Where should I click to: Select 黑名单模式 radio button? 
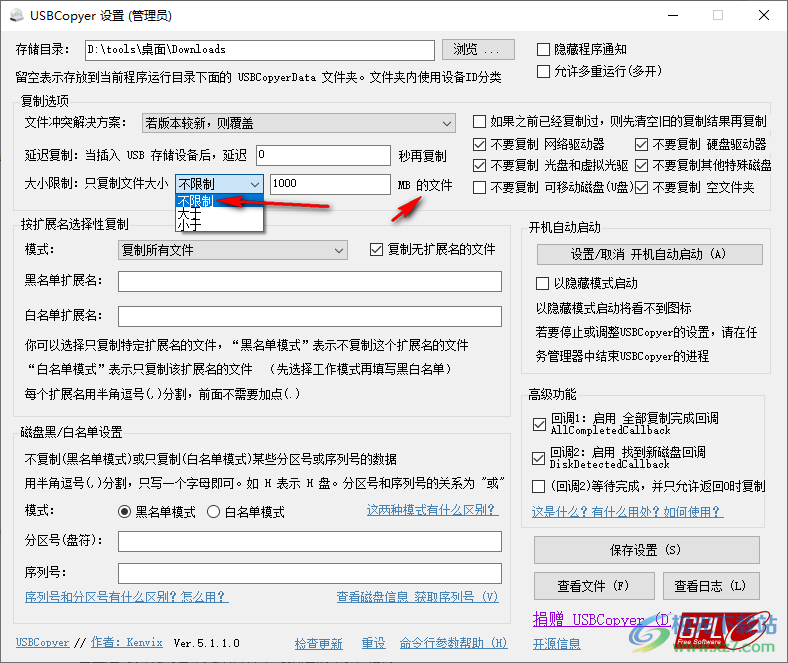(124, 512)
